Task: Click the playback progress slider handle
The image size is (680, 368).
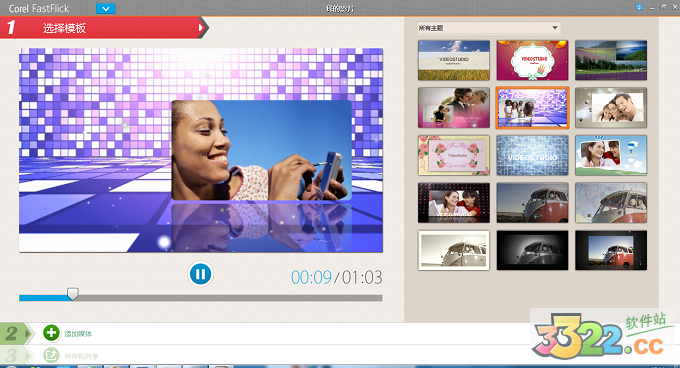Action: pyautogui.click(x=73, y=294)
